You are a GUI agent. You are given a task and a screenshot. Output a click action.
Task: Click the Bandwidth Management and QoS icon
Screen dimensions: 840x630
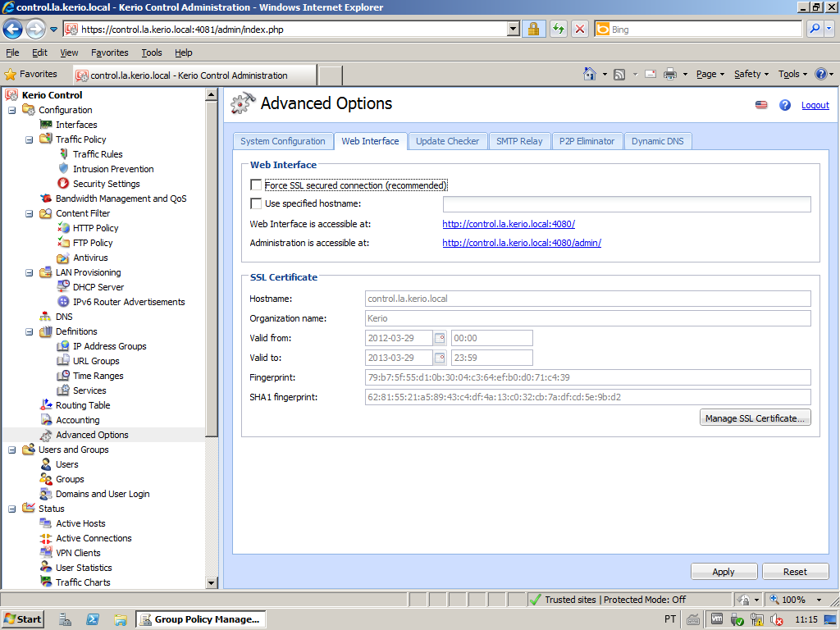pos(46,199)
